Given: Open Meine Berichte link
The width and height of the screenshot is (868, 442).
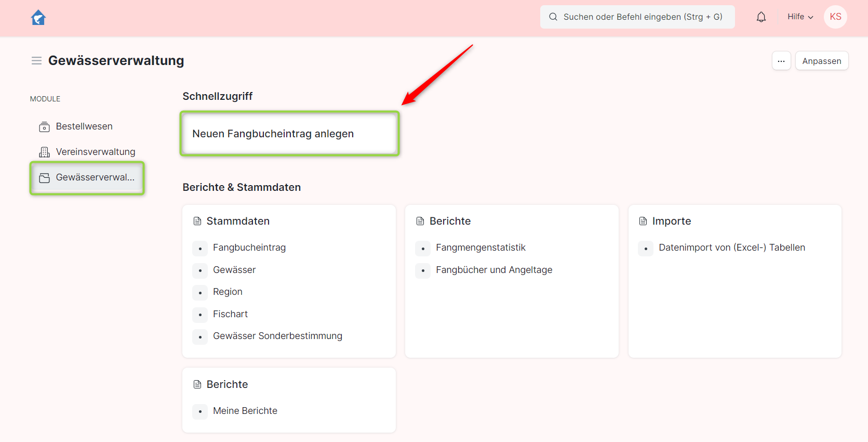Looking at the screenshot, I should pos(245,411).
